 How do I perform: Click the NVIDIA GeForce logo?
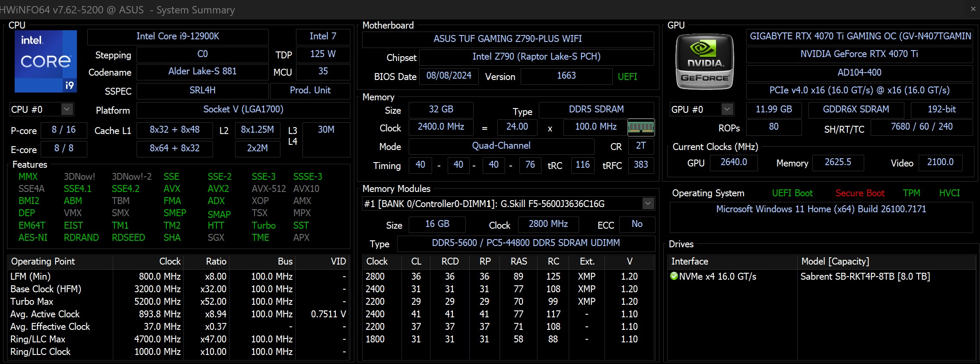click(704, 62)
